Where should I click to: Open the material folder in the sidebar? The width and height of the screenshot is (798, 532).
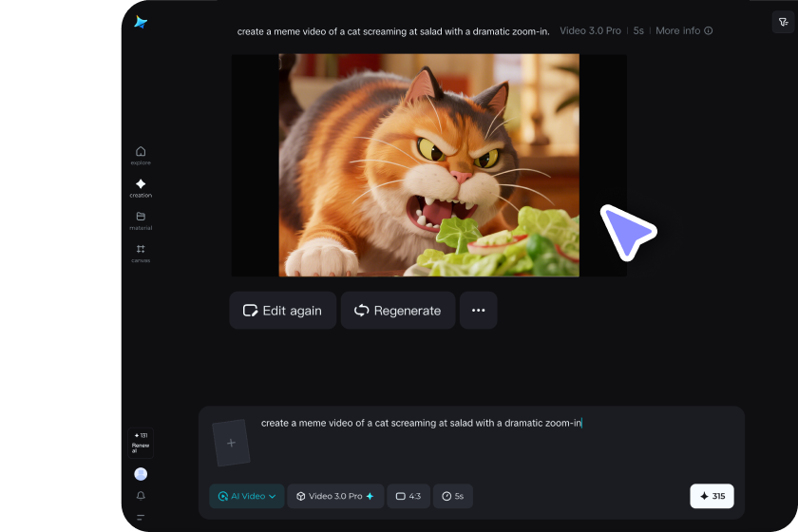(141, 220)
